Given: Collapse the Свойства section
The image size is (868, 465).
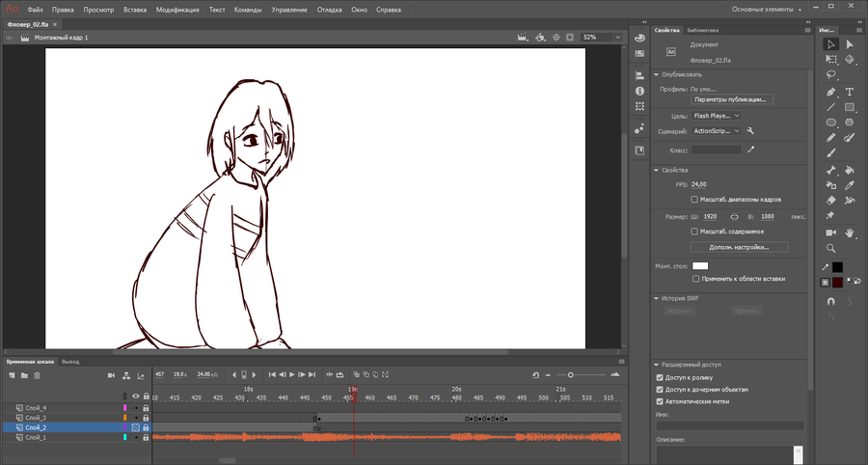Looking at the screenshot, I should pos(657,171).
